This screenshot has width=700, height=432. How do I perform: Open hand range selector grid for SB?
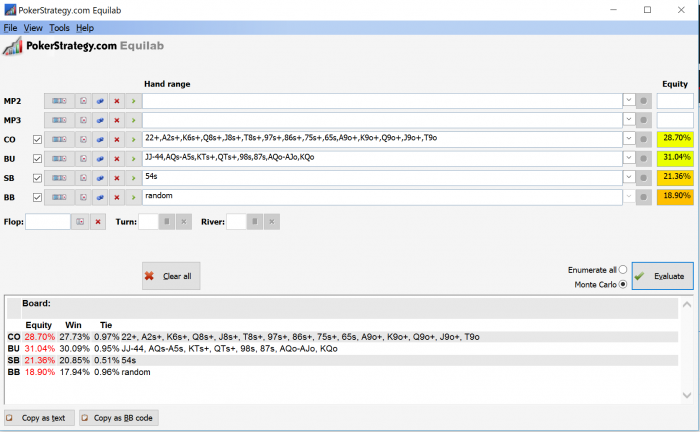coord(59,178)
